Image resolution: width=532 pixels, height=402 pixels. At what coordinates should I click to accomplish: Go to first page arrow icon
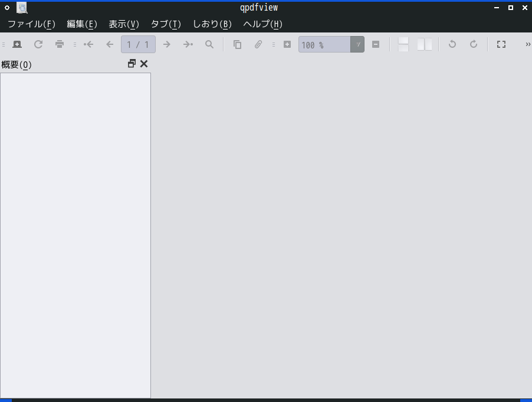88,44
